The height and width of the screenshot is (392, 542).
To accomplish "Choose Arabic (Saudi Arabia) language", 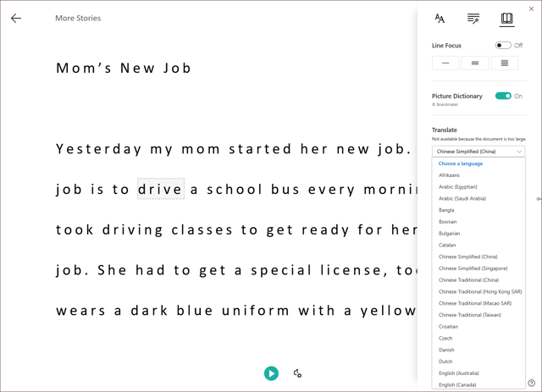I will pyautogui.click(x=478, y=198).
